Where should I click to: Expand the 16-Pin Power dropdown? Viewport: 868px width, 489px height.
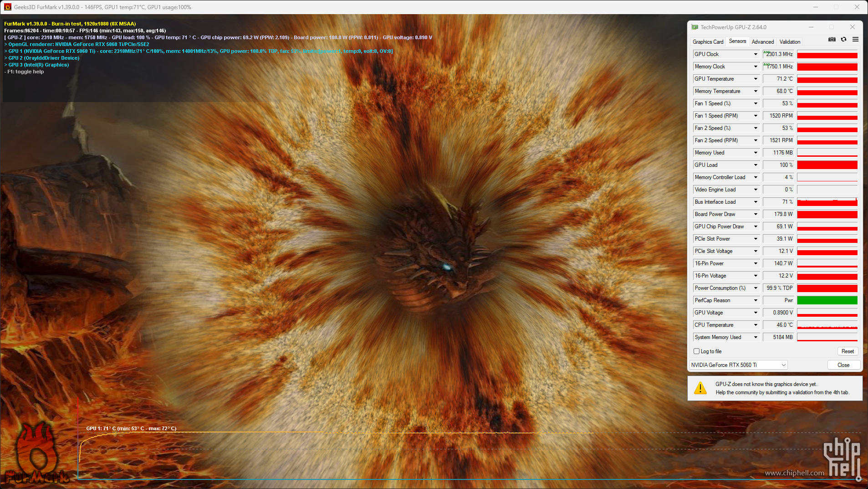756,263
